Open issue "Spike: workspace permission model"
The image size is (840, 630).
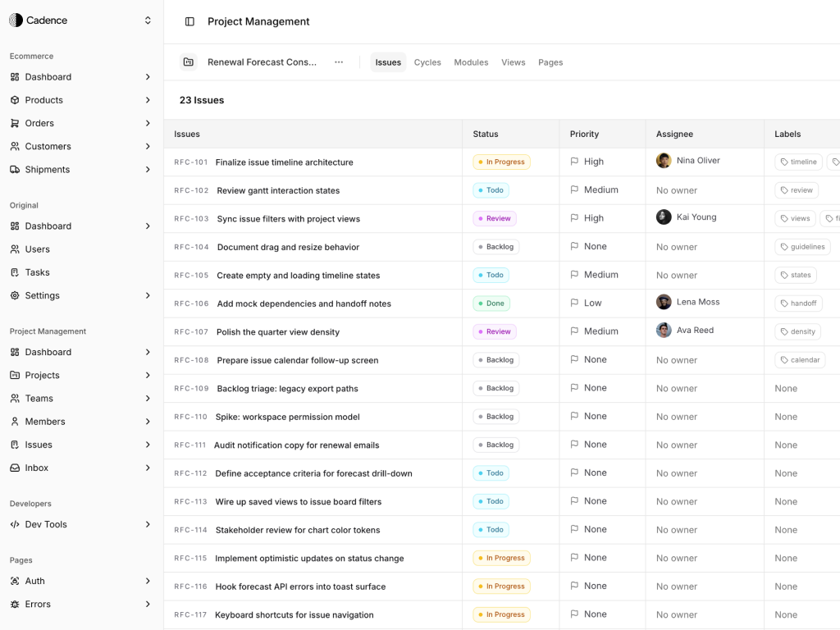(x=288, y=417)
